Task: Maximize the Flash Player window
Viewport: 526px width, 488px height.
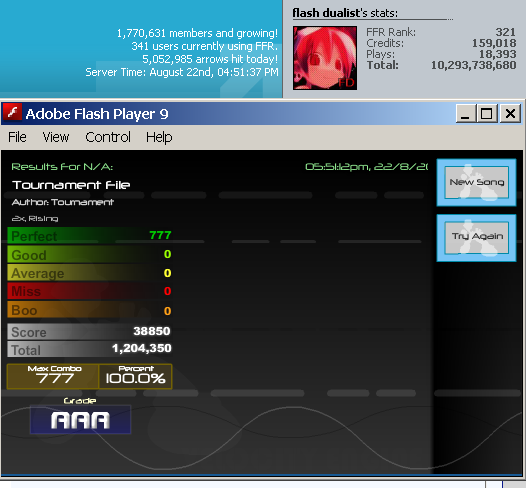Action: tap(486, 113)
